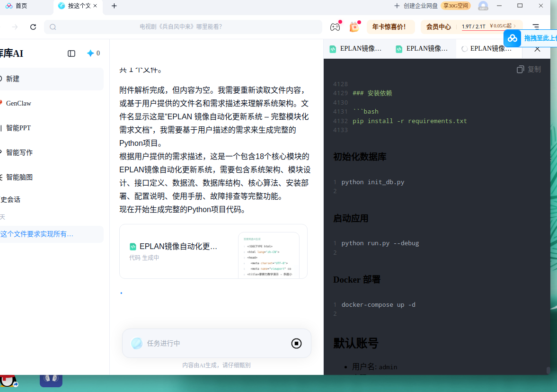The width and height of the screenshot is (557, 392).
Task: Click the 默认账号 heading
Action: 355,343
